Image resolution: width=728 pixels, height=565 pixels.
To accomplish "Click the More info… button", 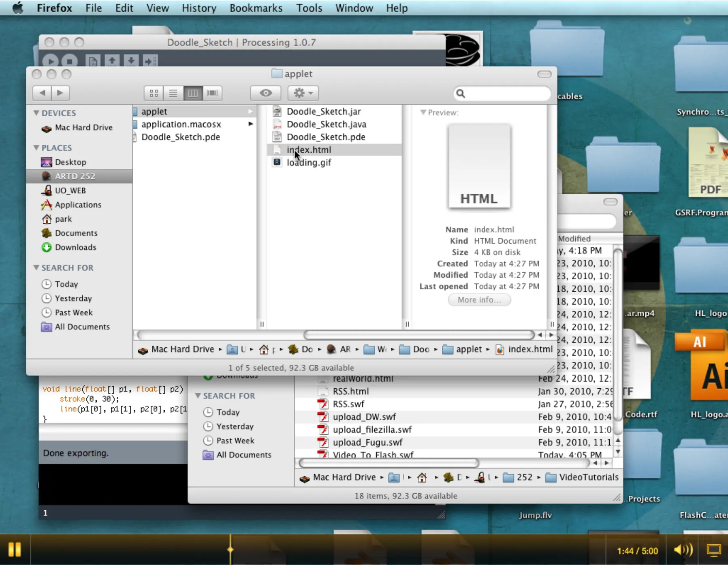I will [x=479, y=300].
